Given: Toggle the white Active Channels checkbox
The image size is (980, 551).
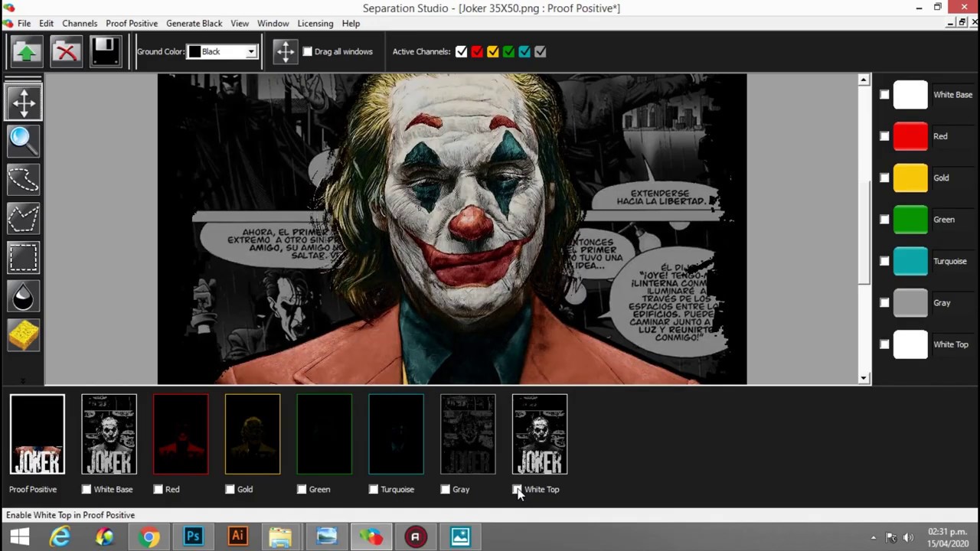Looking at the screenshot, I should pyautogui.click(x=461, y=52).
